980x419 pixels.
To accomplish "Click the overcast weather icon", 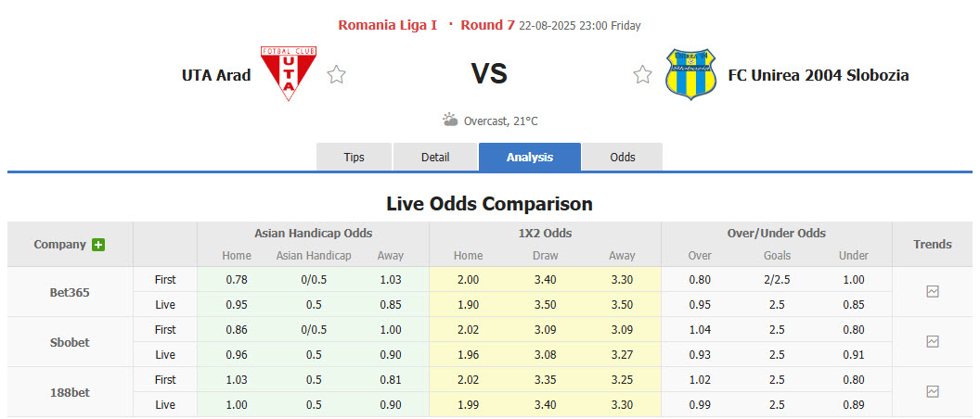I will [450, 121].
